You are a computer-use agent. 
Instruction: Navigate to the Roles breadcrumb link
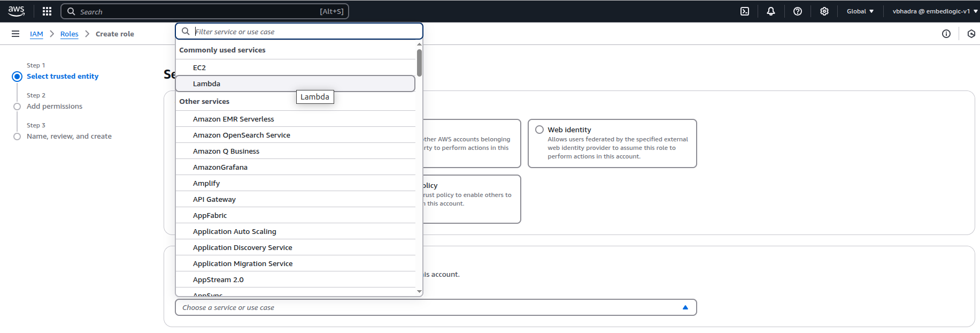[x=69, y=34]
